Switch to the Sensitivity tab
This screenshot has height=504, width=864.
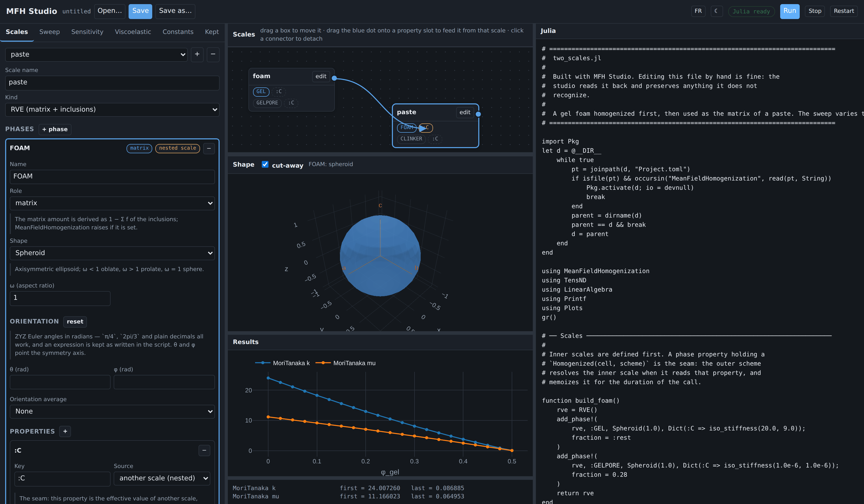pos(87,32)
